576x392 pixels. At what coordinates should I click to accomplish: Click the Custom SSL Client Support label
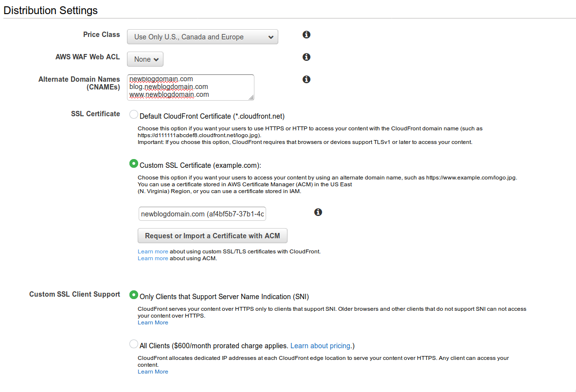coord(74,294)
